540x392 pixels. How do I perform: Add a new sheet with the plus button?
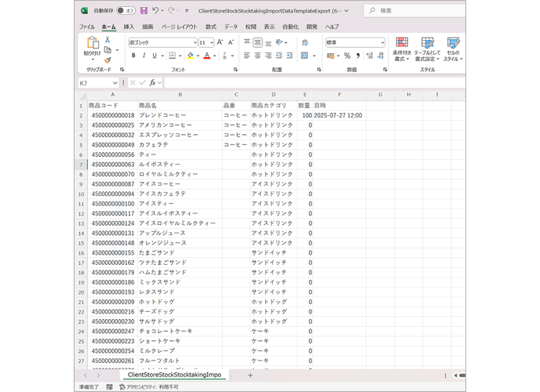(x=250, y=376)
